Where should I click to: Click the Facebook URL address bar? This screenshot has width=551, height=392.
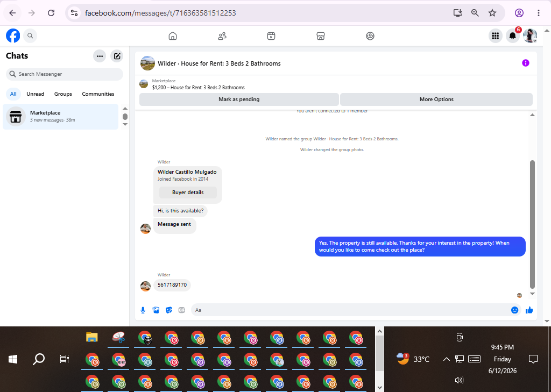[160, 13]
